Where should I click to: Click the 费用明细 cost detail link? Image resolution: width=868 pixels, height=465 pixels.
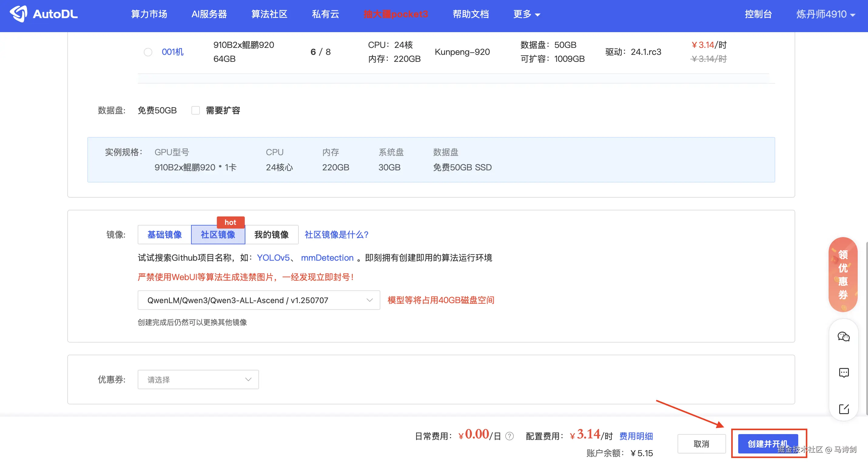click(636, 436)
